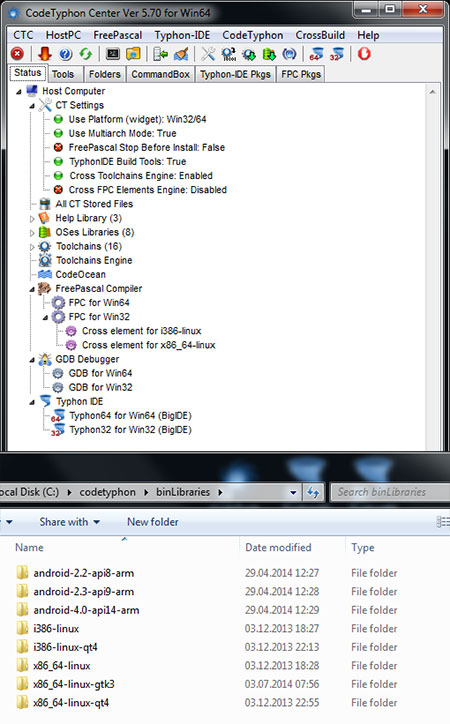Click the Typhon IDE tornado icon

pyautogui.click(x=45, y=401)
